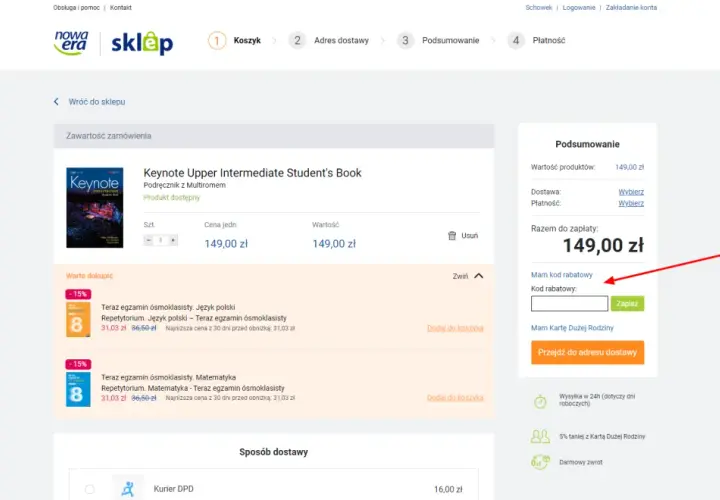The width and height of the screenshot is (720, 500).
Task: Click the Nowa Era sklep logo
Action: point(113,43)
